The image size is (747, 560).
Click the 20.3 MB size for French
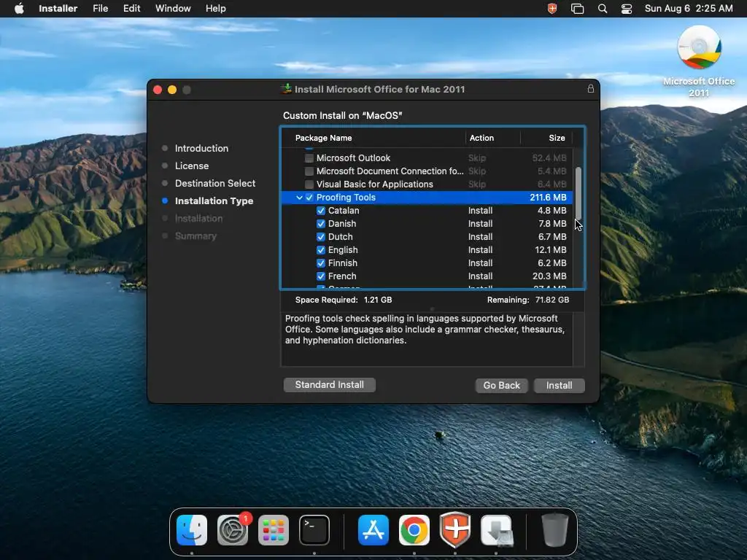point(549,276)
